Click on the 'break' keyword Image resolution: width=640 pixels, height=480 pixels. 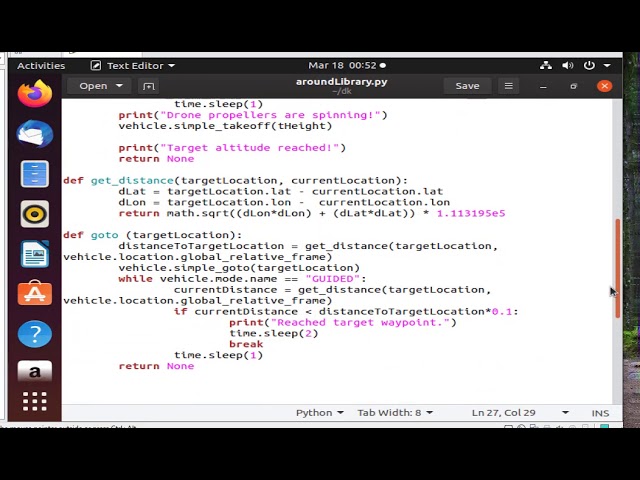pyautogui.click(x=246, y=344)
